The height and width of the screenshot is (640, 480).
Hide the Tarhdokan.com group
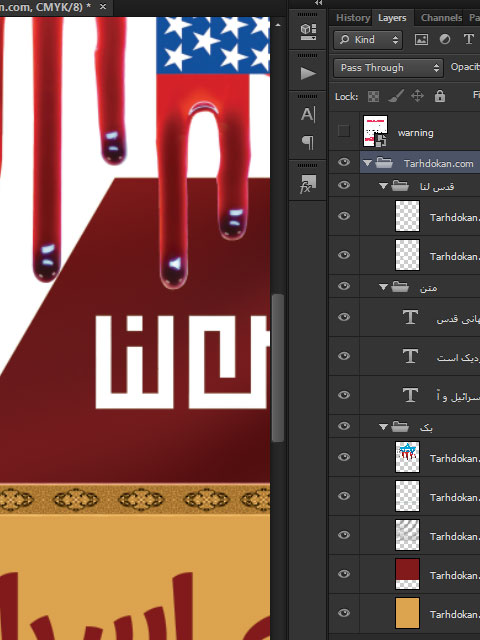344,162
